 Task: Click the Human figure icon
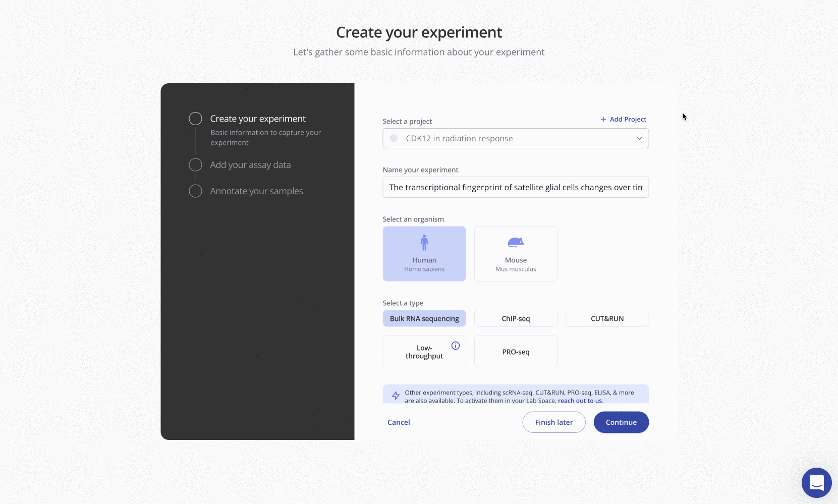[424, 243]
